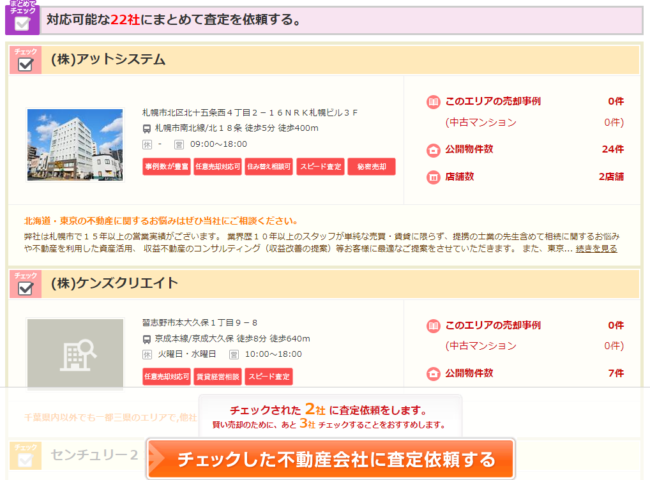Click the store icon beside 店舗数
The height and width of the screenshot is (480, 650).
[x=433, y=177]
